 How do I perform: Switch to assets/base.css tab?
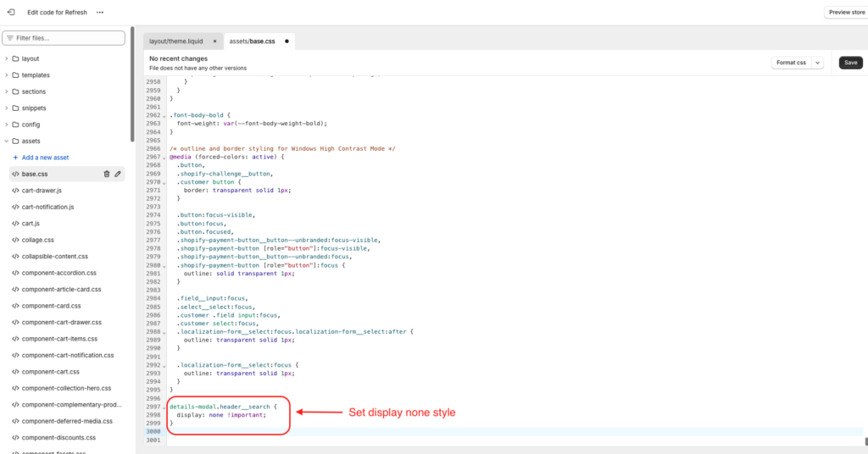(252, 42)
